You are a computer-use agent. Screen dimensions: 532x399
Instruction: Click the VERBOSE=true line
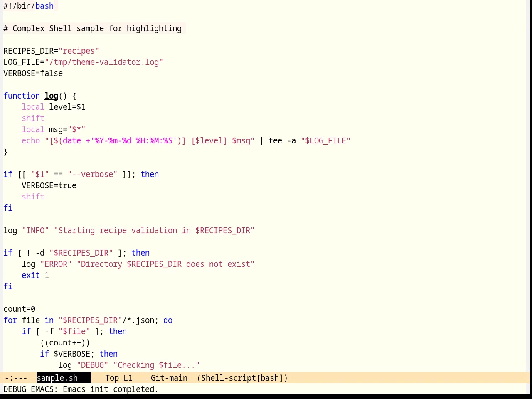click(49, 185)
